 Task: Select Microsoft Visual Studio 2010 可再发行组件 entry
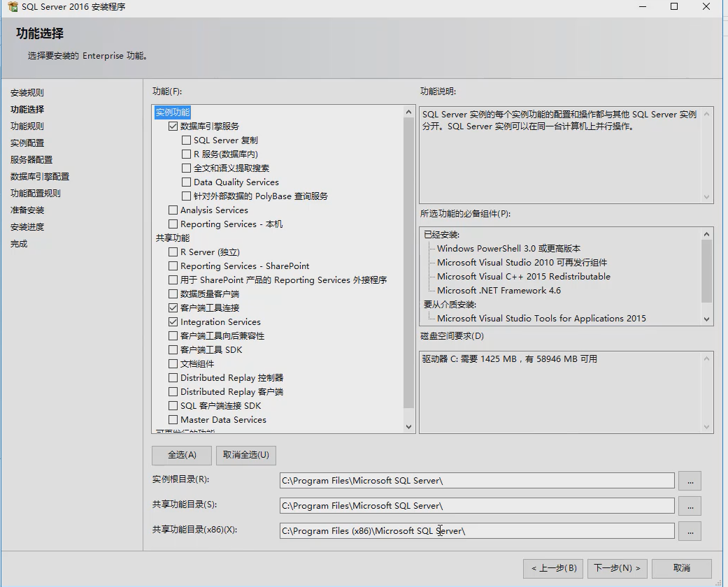coord(522,263)
